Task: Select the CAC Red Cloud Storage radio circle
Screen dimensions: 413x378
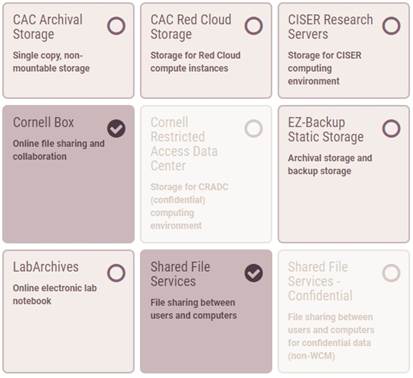Action: [x=254, y=26]
